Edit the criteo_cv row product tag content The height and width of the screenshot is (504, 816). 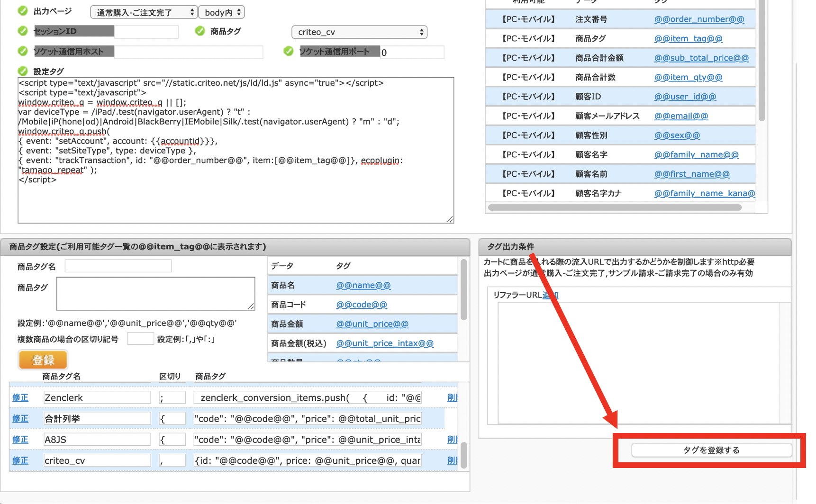point(308,460)
